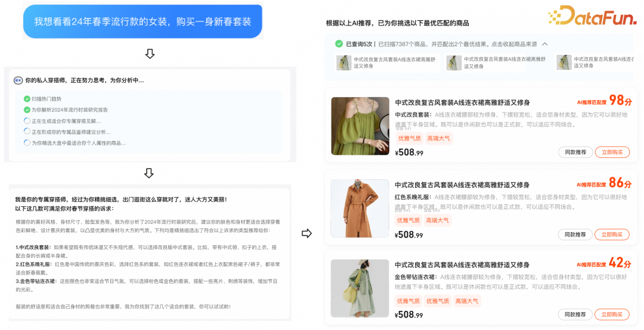Click the 中式改良套装 label in 98分 card description
The width and height of the screenshot is (644, 330).
[414, 114]
